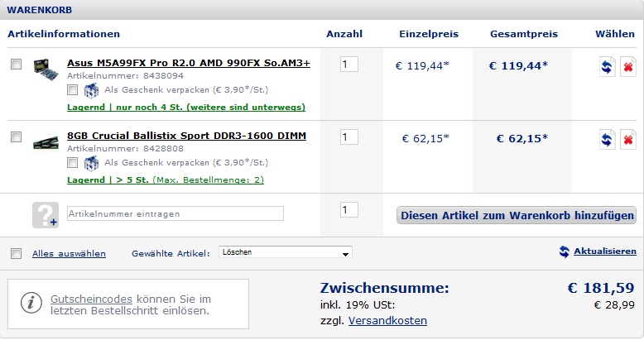Click Aktualisieren blue arrows icon

(565, 251)
